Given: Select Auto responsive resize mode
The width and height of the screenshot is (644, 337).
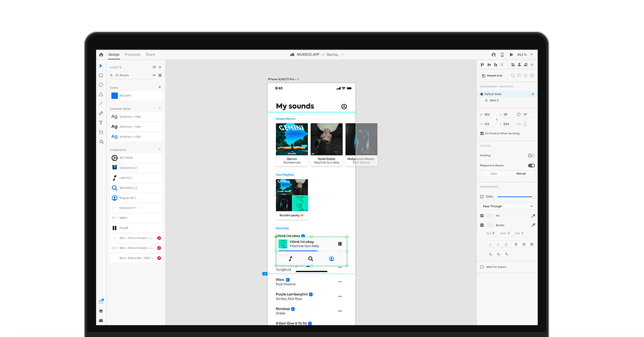Looking at the screenshot, I should [494, 174].
